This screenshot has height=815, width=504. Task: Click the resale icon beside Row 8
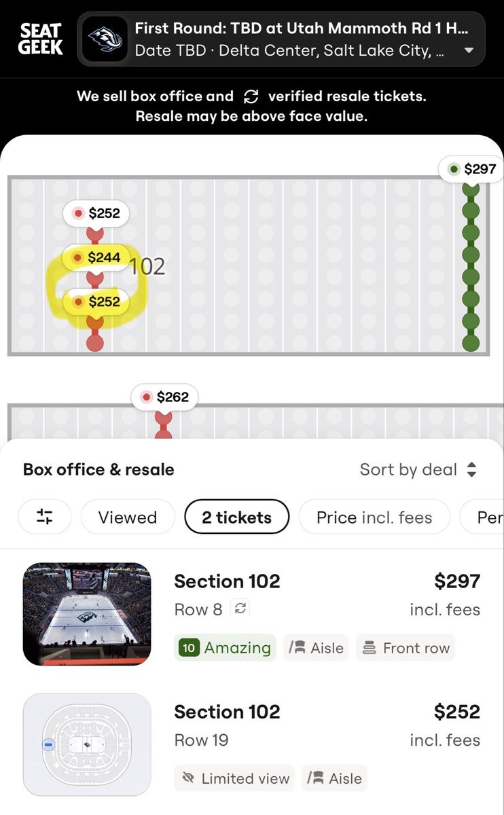click(x=240, y=609)
